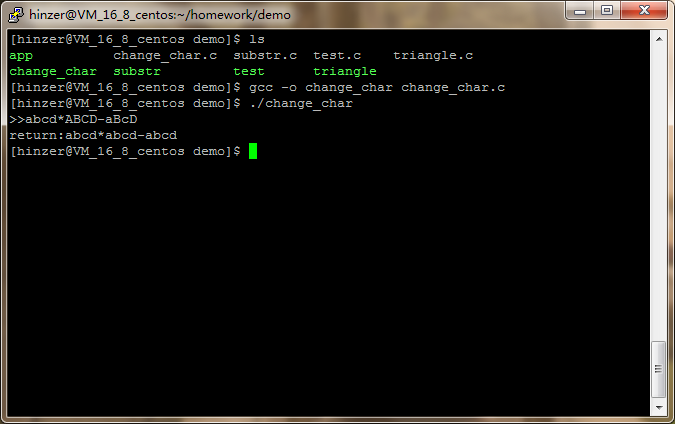Maximize the PuTTY terminal window
The height and width of the screenshot is (424, 675).
[607, 10]
